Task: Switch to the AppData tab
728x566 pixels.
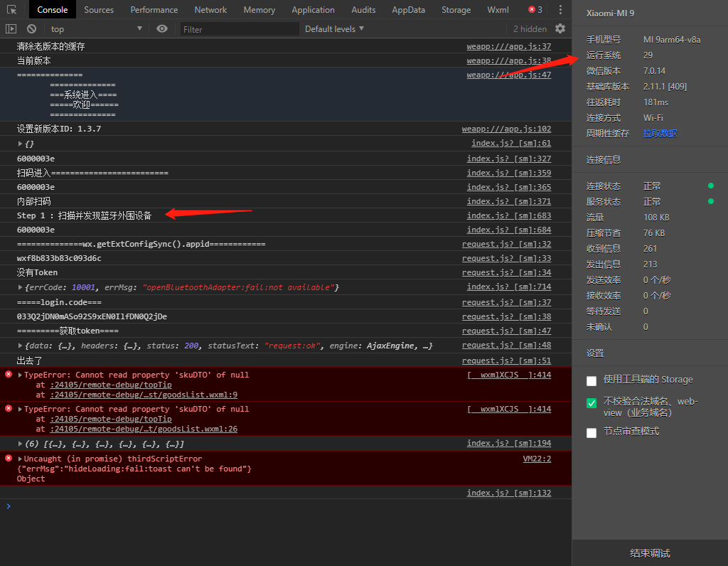Action: tap(408, 10)
